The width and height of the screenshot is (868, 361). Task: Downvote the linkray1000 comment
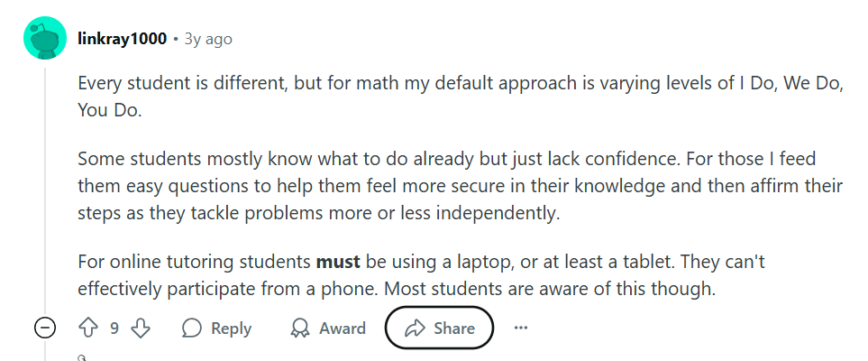click(x=141, y=329)
